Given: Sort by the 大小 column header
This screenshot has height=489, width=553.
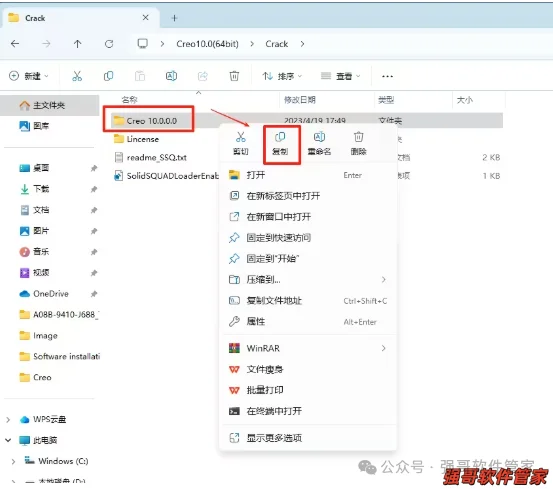Looking at the screenshot, I should pos(464,100).
